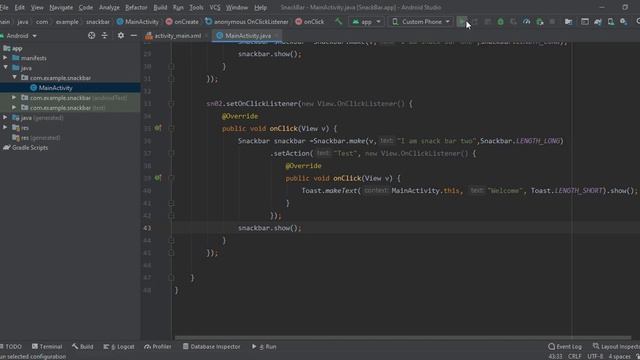
Task: Expand the res folder arrow
Action: 5,127
